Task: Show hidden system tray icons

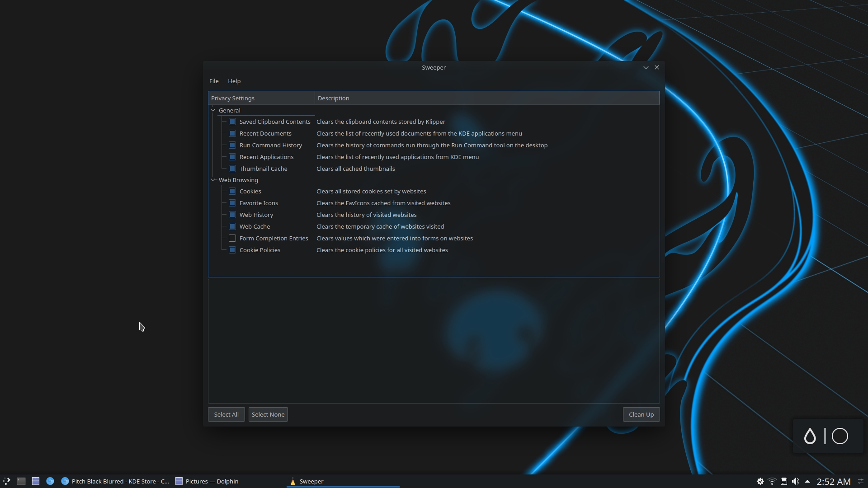Action: pyautogui.click(x=807, y=481)
